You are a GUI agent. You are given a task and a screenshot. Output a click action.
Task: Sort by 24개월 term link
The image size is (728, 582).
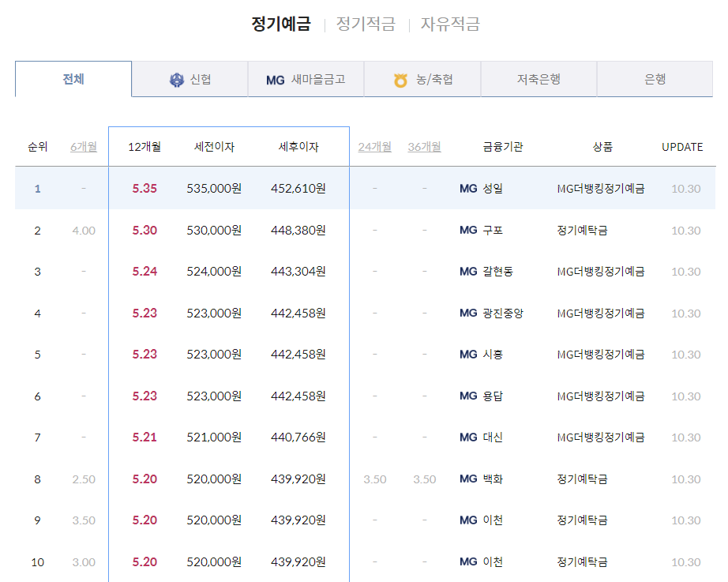(375, 147)
